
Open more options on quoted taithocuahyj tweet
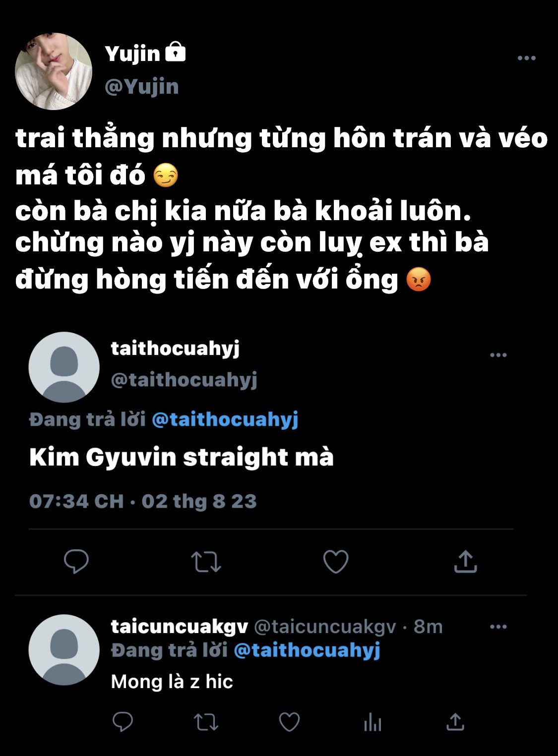pos(498,355)
